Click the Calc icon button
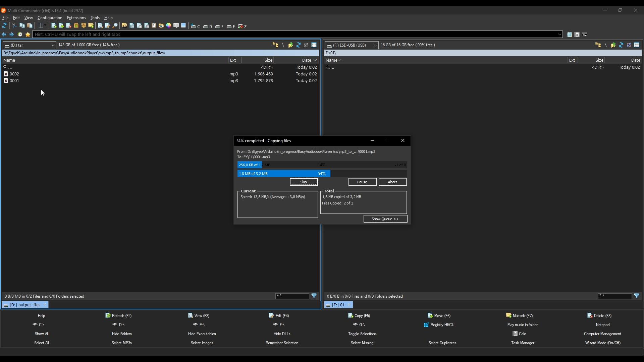 [x=515, y=333]
